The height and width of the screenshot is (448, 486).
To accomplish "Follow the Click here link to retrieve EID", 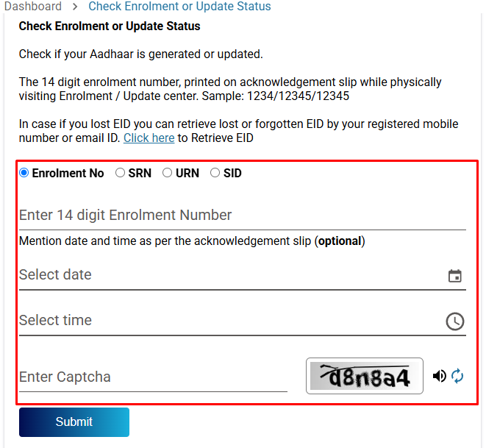I will click(x=149, y=138).
